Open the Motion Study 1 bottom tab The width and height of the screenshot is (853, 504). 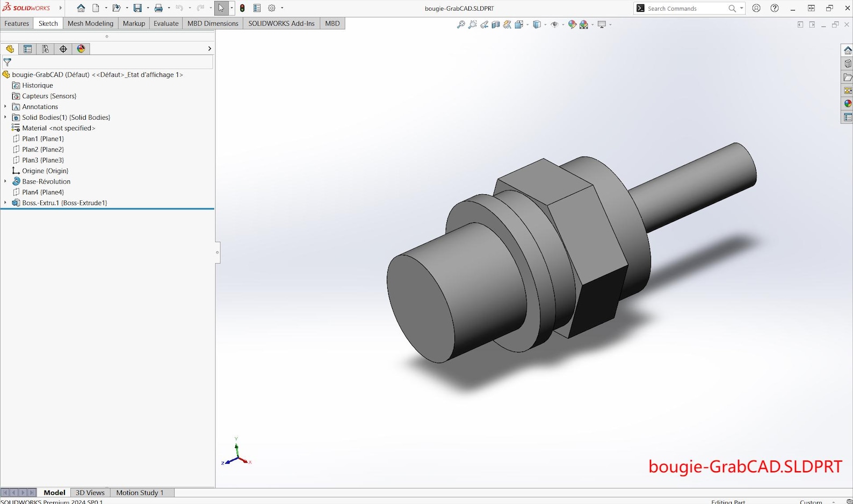pyautogui.click(x=140, y=493)
